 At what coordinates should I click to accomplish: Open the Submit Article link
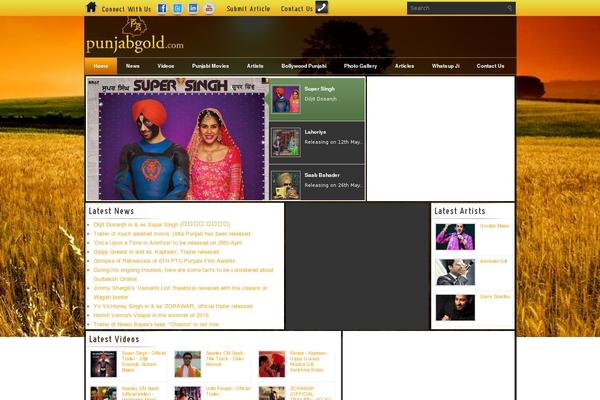pyautogui.click(x=248, y=8)
